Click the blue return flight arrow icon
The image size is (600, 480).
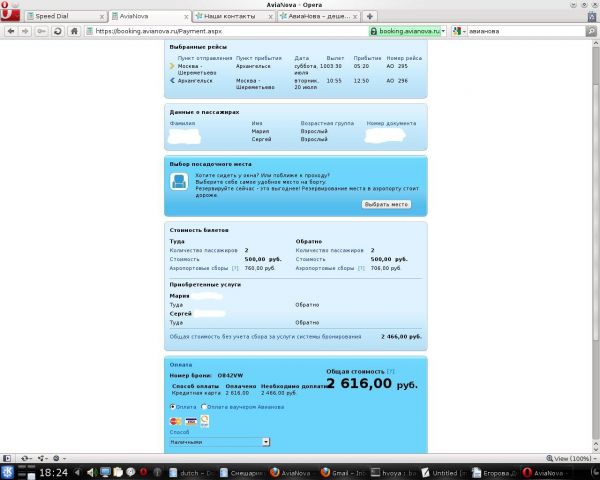pyautogui.click(x=172, y=80)
